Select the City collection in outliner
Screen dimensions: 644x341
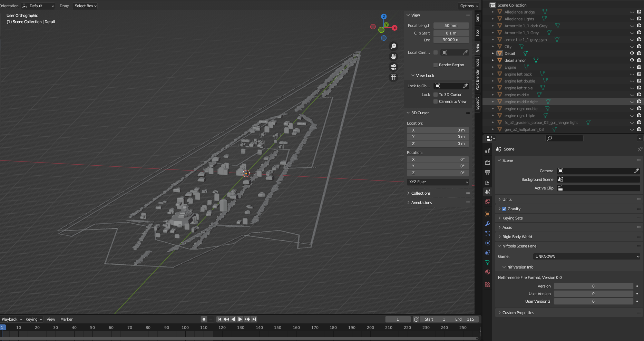click(x=508, y=47)
